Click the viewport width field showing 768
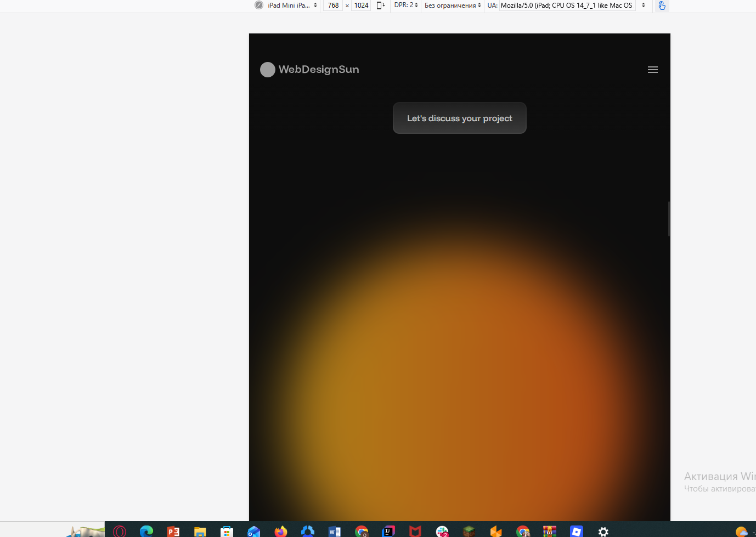 coord(333,5)
